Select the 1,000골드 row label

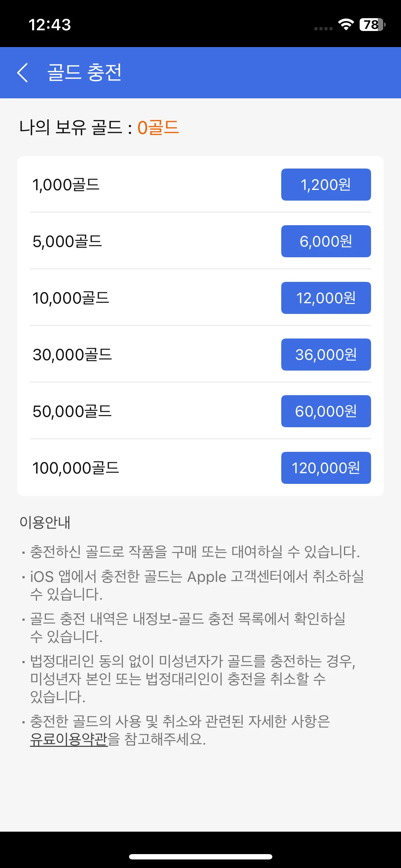tap(66, 185)
